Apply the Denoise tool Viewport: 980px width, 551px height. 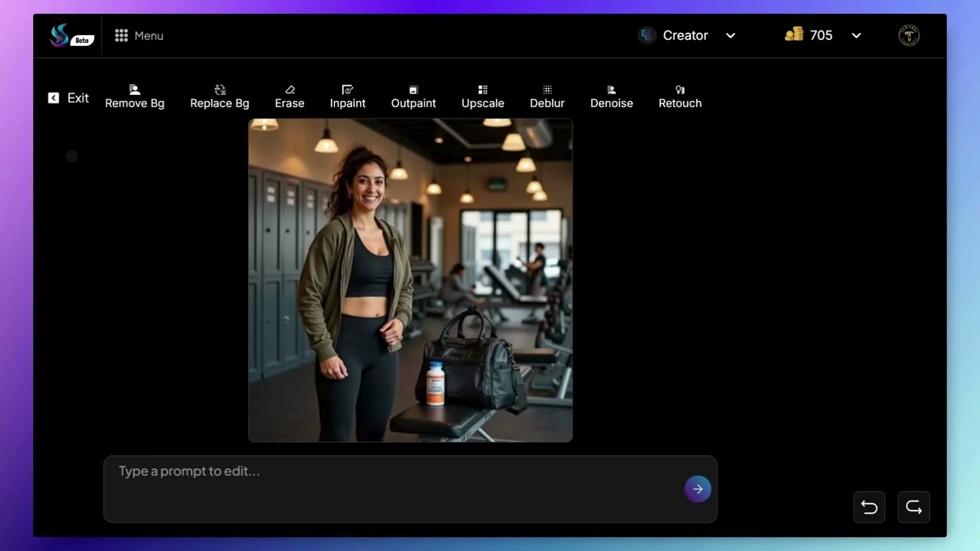[x=611, y=97]
